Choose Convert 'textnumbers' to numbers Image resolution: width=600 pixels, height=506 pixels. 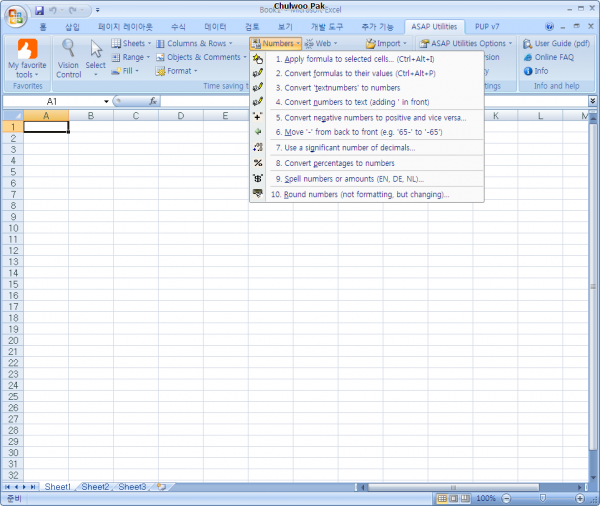[x=342, y=88]
